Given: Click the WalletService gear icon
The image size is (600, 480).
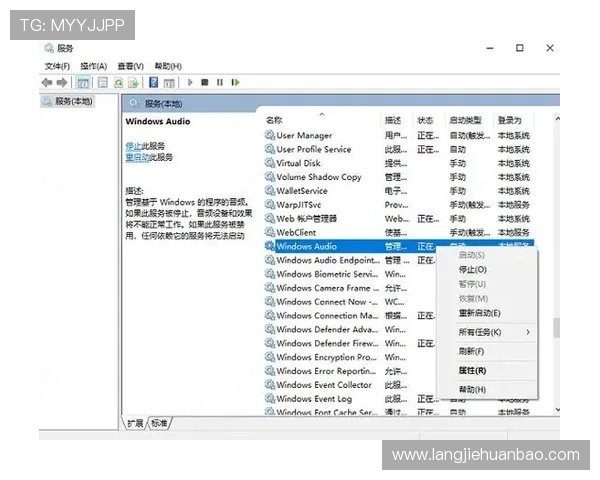Looking at the screenshot, I should coord(270,190).
